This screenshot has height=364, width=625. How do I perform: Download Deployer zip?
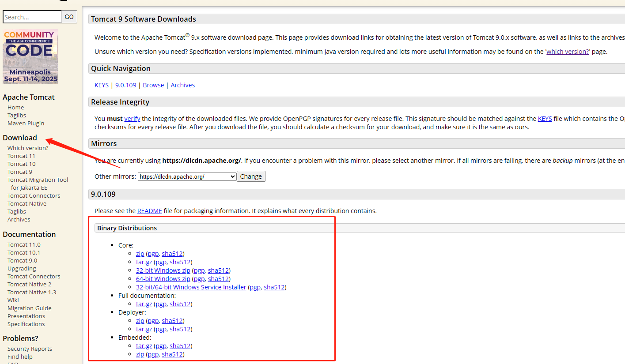pyautogui.click(x=140, y=321)
